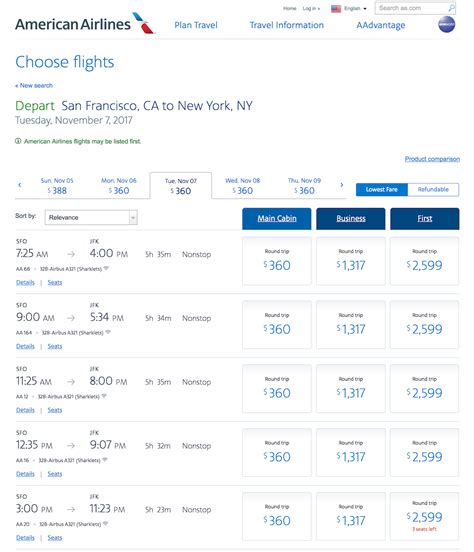This screenshot has width=474, height=552.
Task: Switch fare type to Refundable
Action: tap(433, 189)
